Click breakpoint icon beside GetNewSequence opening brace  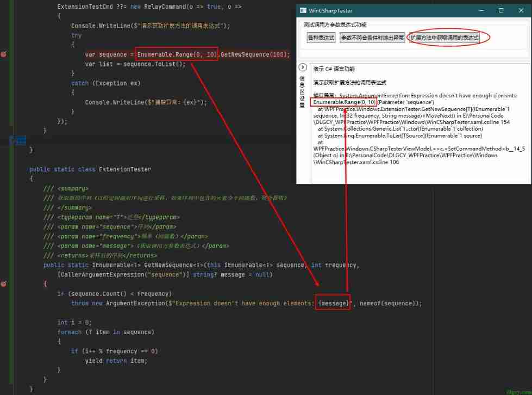[3, 284]
